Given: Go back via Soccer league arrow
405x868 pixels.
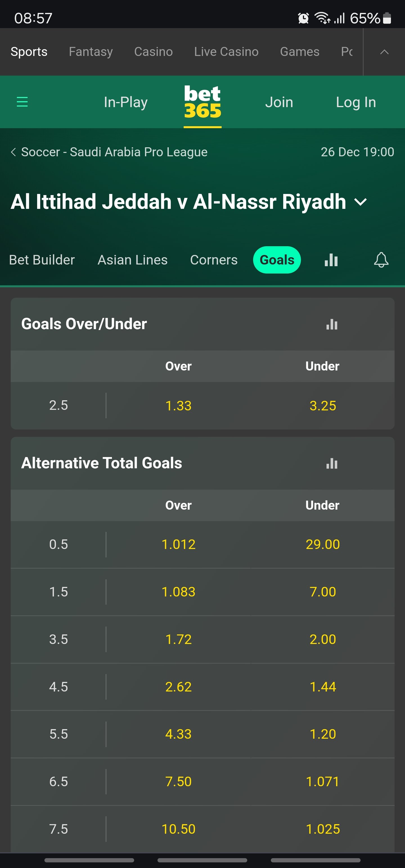Looking at the screenshot, I should [x=13, y=152].
